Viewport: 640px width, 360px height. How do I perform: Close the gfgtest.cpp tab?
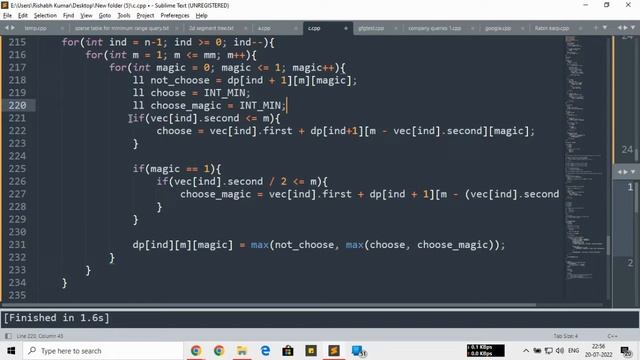[x=396, y=28]
